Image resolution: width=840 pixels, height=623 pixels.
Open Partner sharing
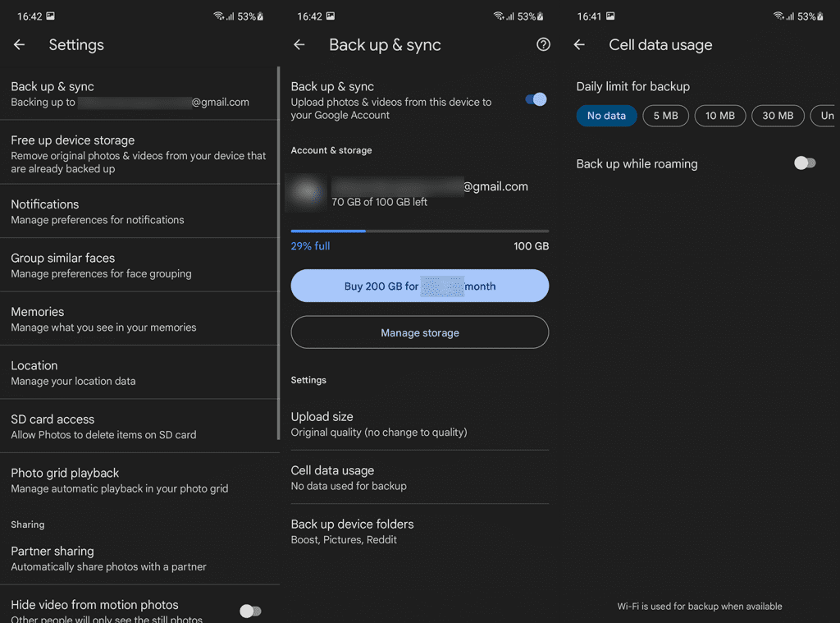pos(139,558)
